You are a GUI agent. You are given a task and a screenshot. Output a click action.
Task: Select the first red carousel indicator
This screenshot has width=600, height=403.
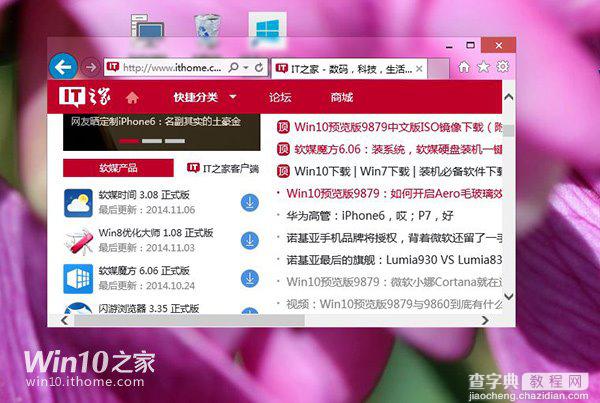129,141
